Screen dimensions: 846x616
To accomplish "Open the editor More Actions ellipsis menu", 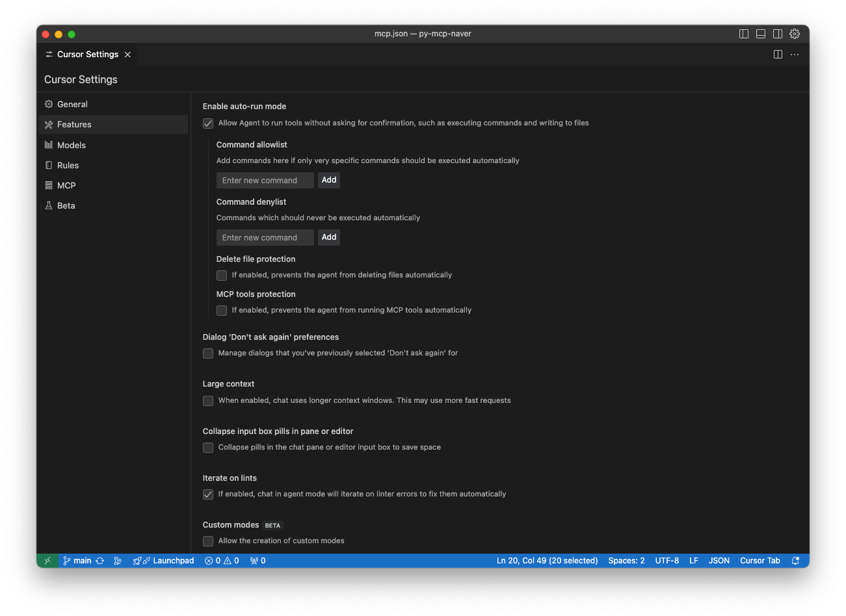I will coord(795,55).
